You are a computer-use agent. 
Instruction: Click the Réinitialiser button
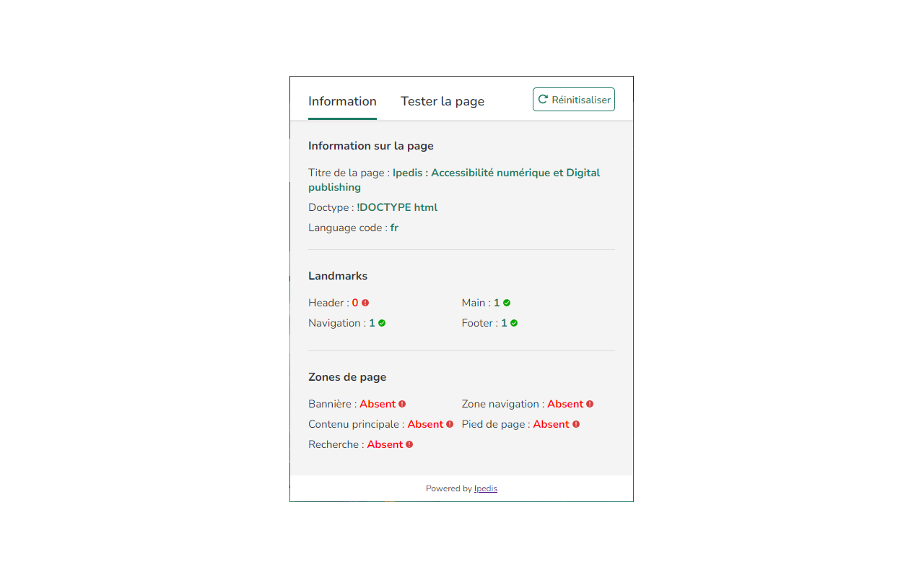[x=574, y=100]
